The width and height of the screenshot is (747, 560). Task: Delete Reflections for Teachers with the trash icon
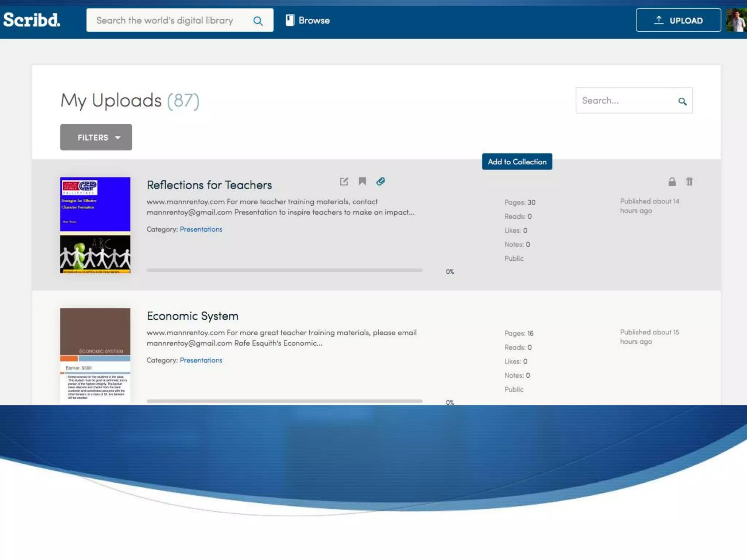tap(689, 182)
